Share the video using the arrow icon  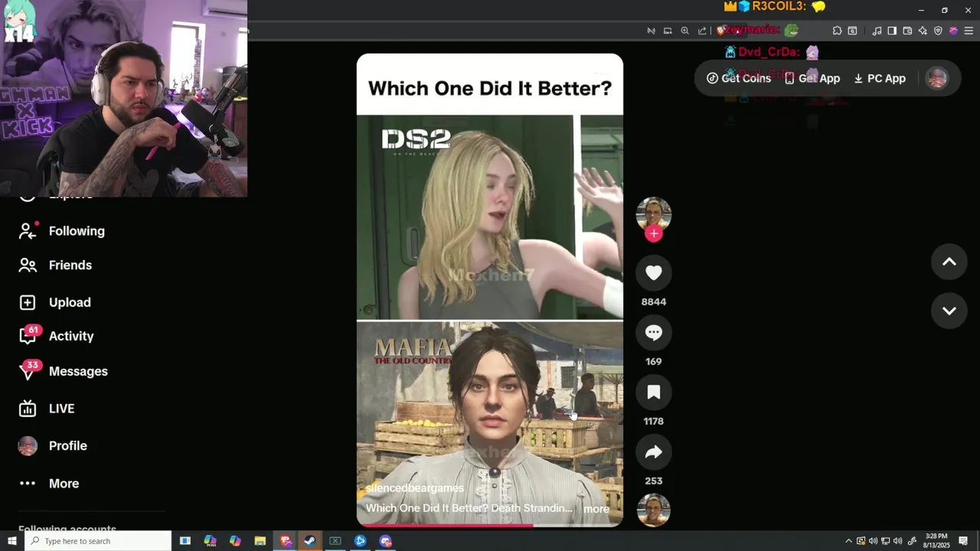[653, 452]
